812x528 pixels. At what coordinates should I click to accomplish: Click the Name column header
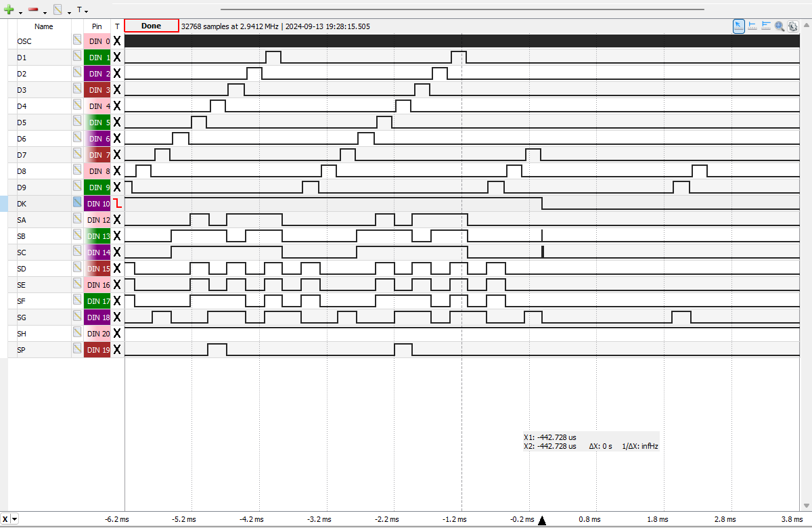[44, 26]
